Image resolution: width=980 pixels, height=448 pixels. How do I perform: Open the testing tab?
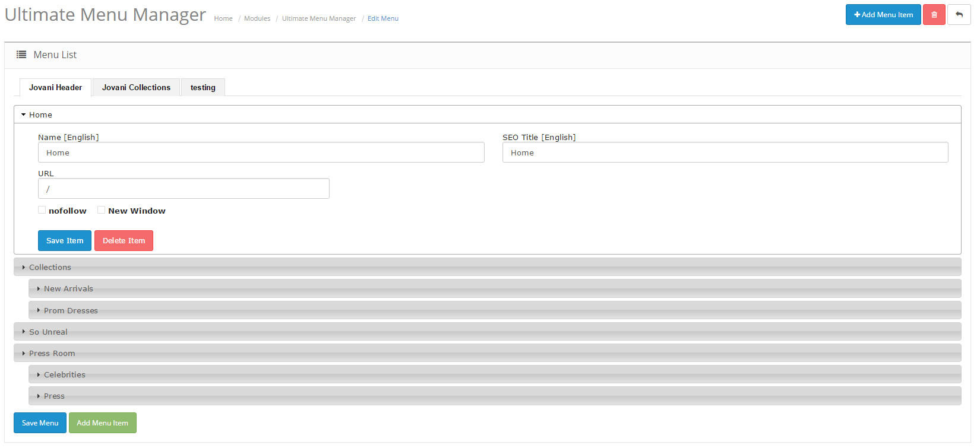203,87
